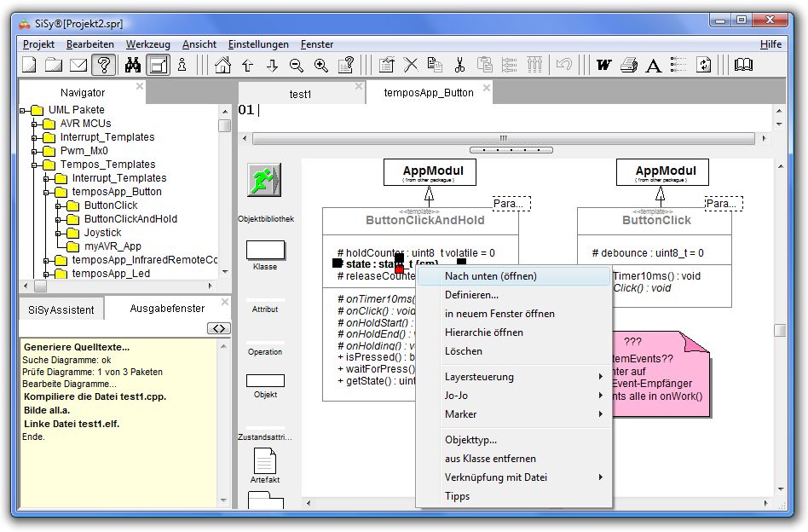
Task: Select the Klasse element in Objektbibliothek
Action: (265, 250)
